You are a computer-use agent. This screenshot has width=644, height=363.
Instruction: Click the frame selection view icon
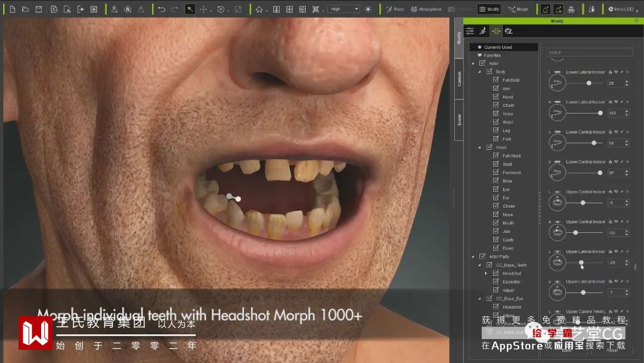tap(315, 9)
